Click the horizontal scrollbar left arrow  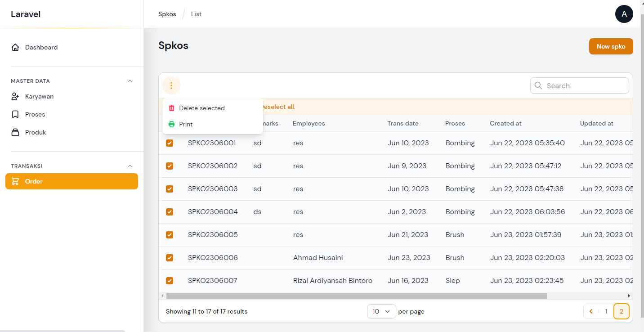(162, 296)
